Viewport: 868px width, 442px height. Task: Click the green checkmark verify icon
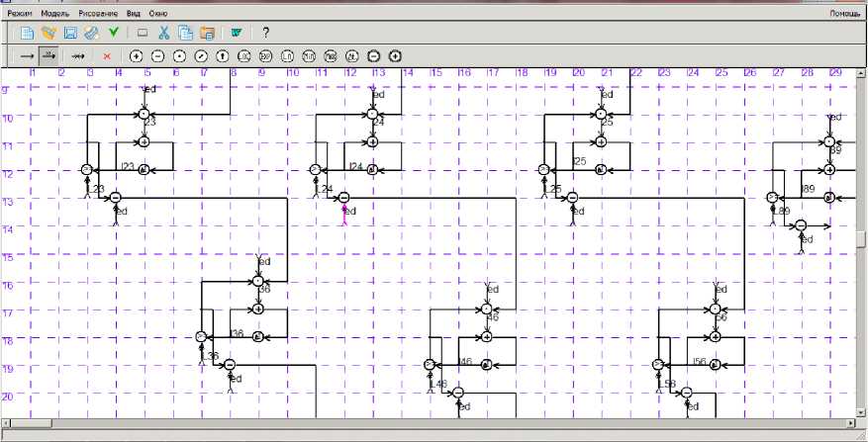point(115,33)
